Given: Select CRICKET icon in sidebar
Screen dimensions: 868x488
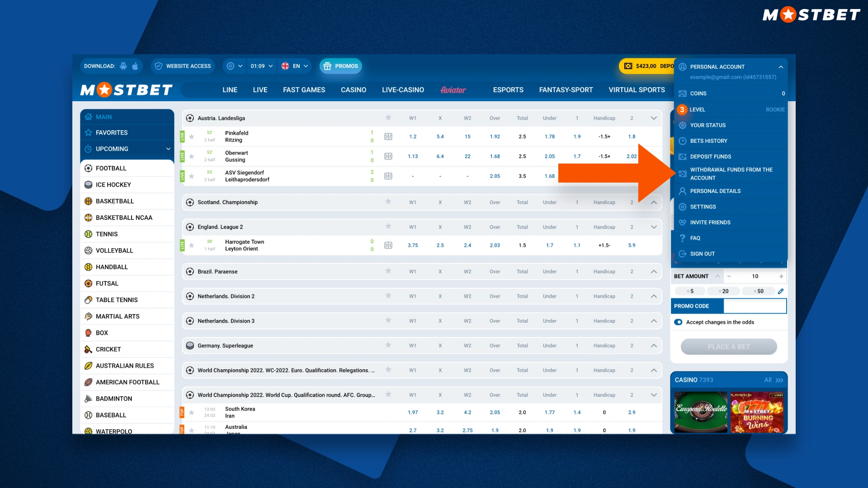Looking at the screenshot, I should 88,349.
